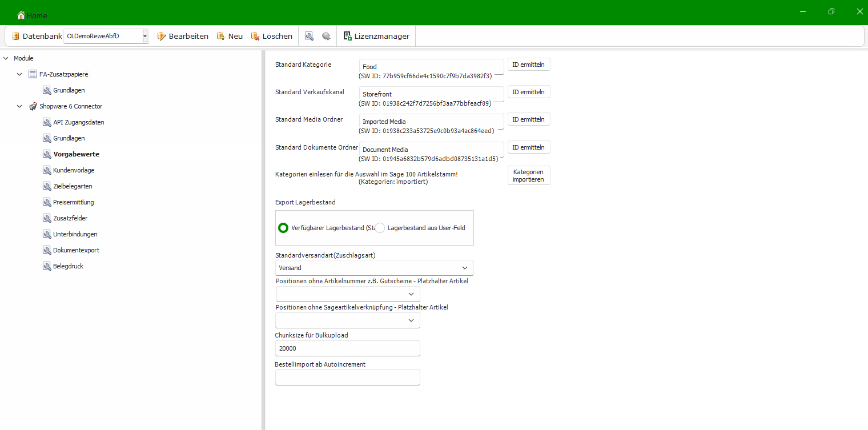Click the wrench settings icon in the toolbar
The width and height of the screenshot is (868, 430).
pyautogui.click(x=309, y=36)
